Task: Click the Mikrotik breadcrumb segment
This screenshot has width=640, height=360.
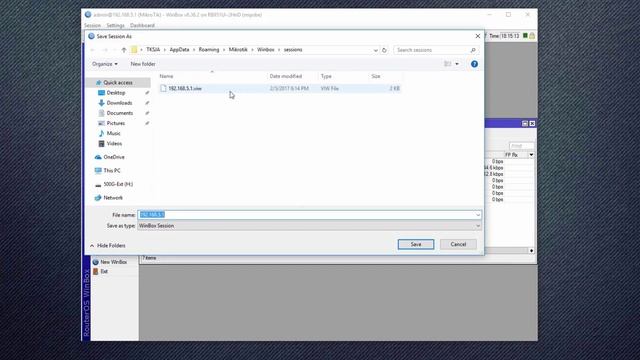Action: click(238, 50)
